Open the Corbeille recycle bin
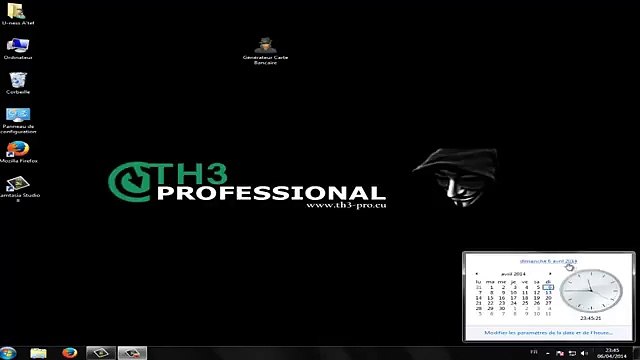Image resolution: width=640 pixels, height=360 pixels. (18, 83)
